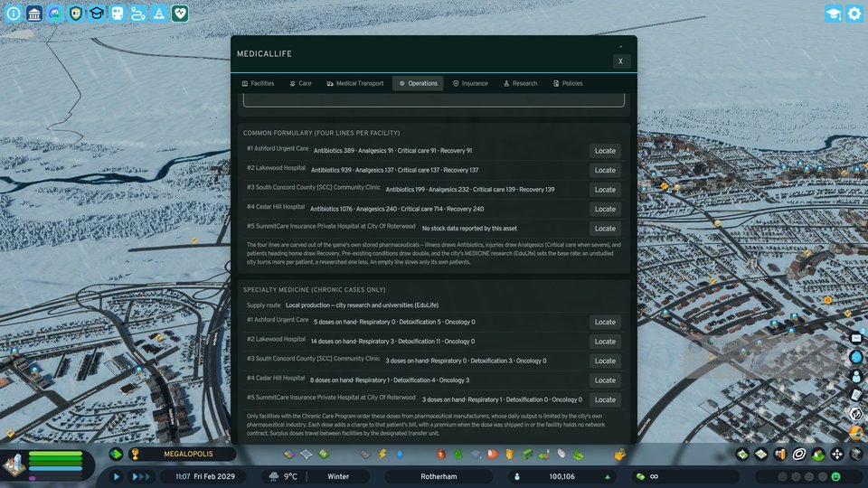Click the play simulation button
Screen dimensions: 868x488
(117, 476)
